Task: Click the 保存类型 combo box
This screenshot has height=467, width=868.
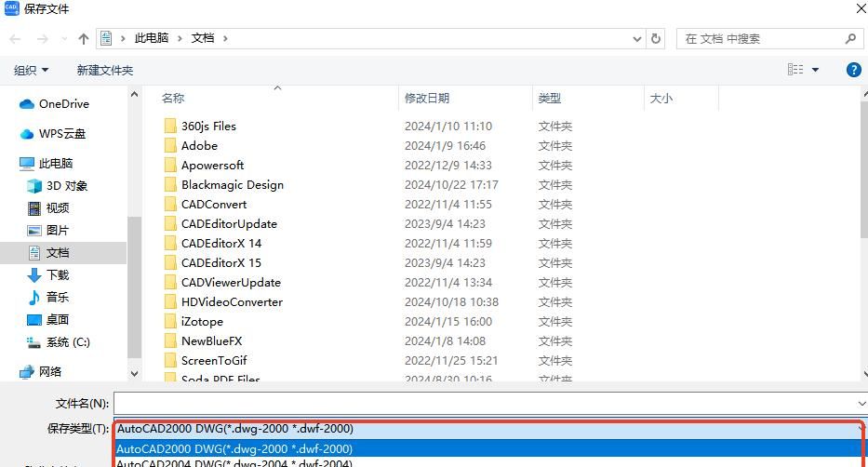Action: [x=488, y=429]
